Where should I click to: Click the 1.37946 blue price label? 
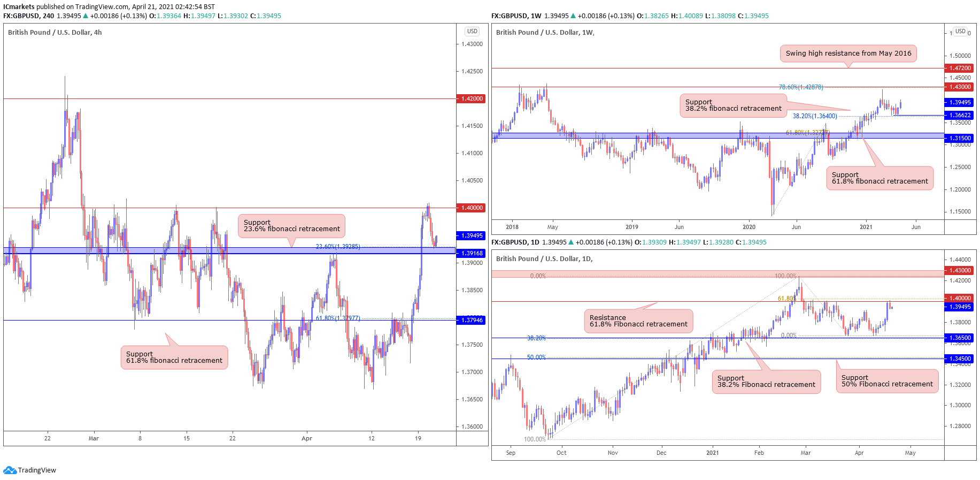[471, 320]
